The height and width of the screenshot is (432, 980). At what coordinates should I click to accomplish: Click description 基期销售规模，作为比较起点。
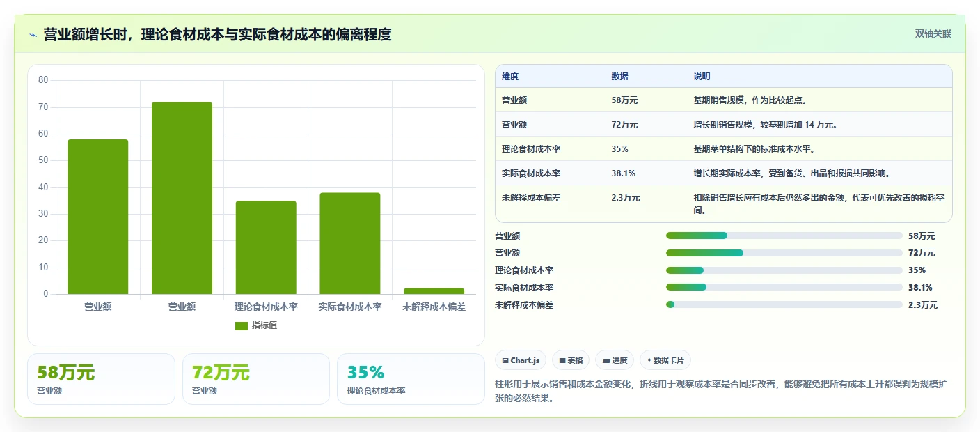click(x=750, y=100)
